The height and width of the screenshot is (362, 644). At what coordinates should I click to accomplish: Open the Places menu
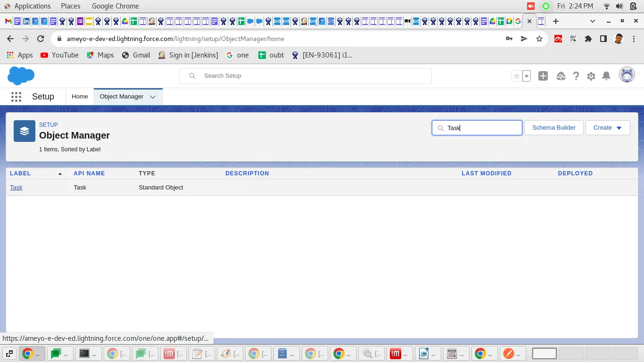71,6
